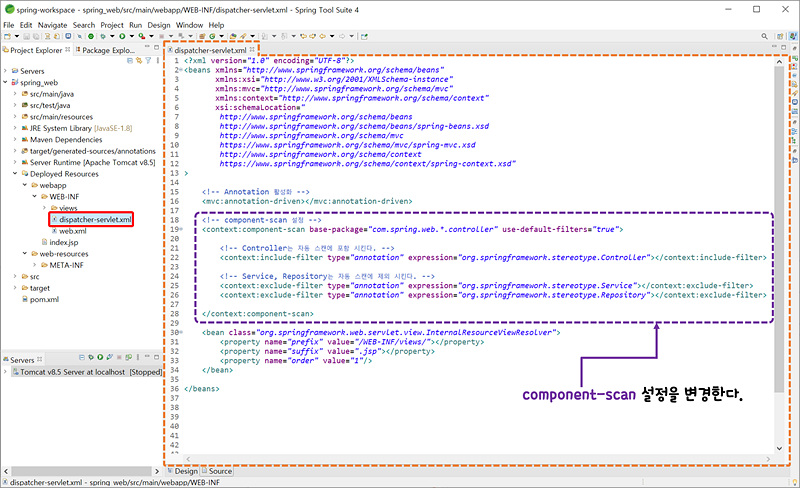Open the Window menu
Image resolution: width=800 pixels, height=488 pixels.
(x=189, y=25)
